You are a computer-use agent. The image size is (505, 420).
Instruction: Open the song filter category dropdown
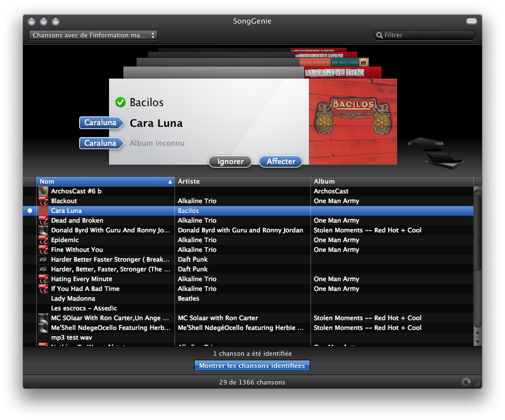[93, 35]
